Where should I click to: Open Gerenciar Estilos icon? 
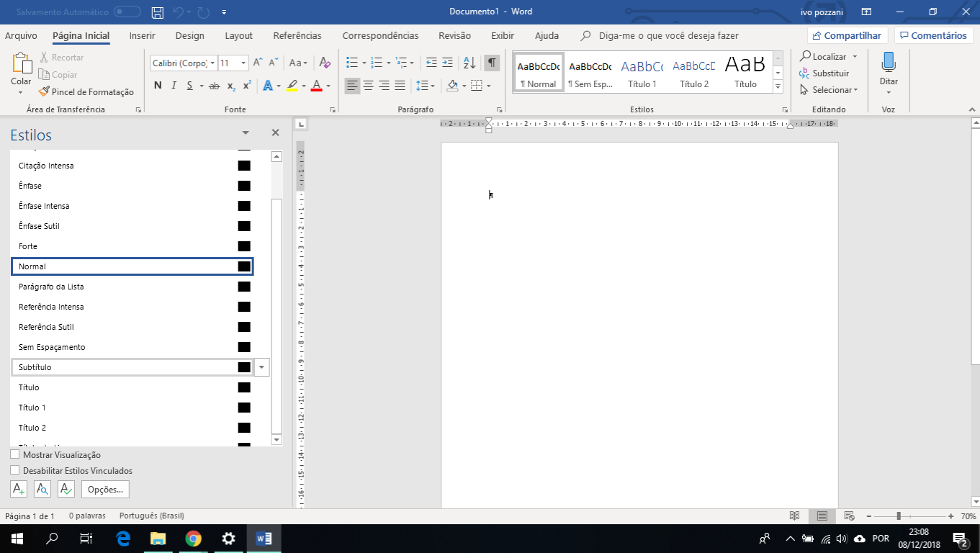coord(66,489)
